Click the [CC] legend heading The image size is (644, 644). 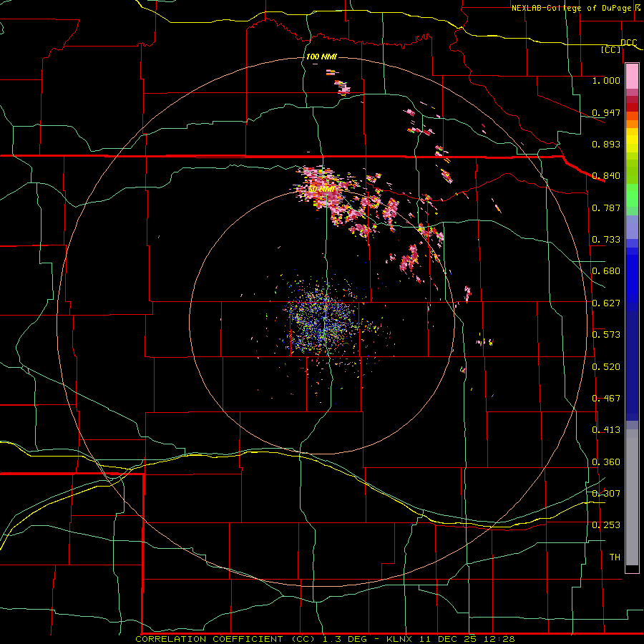611,49
